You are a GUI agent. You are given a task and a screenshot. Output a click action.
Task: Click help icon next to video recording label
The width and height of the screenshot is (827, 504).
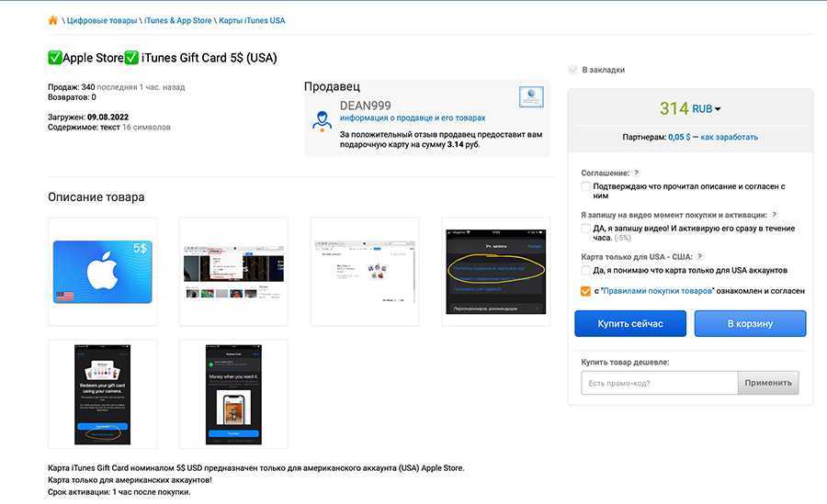775,215
